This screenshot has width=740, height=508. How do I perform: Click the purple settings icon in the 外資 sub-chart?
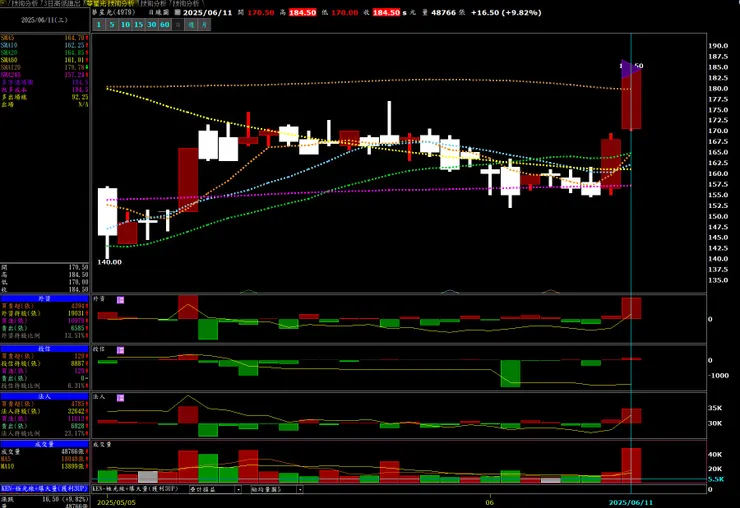click(120, 300)
